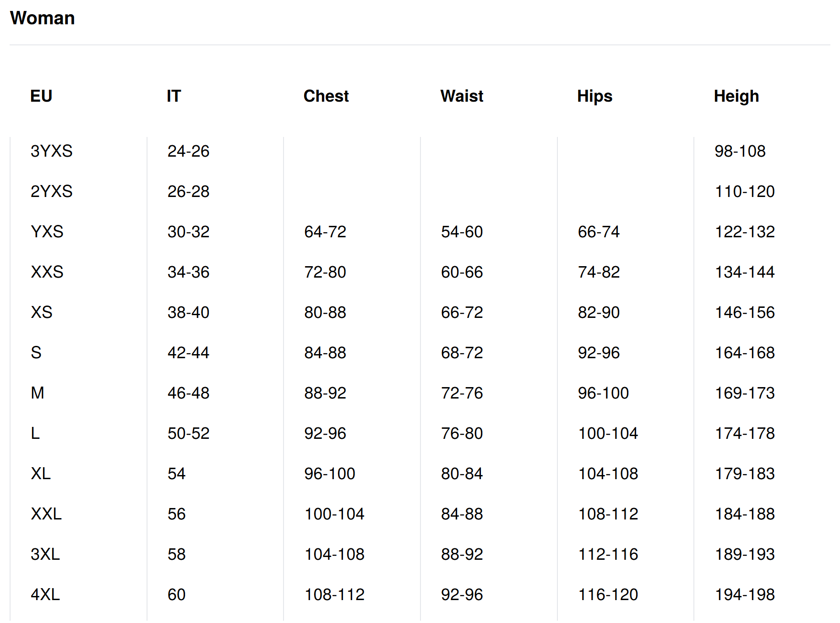Click the XXS waist value 60-66
Viewport: 840px width, 623px height.
pyautogui.click(x=462, y=272)
